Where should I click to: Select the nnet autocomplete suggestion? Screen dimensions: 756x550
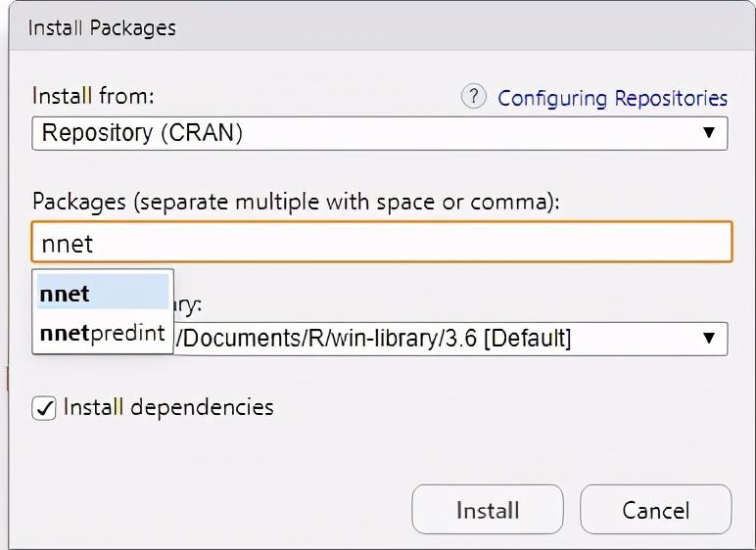pyautogui.click(x=103, y=294)
